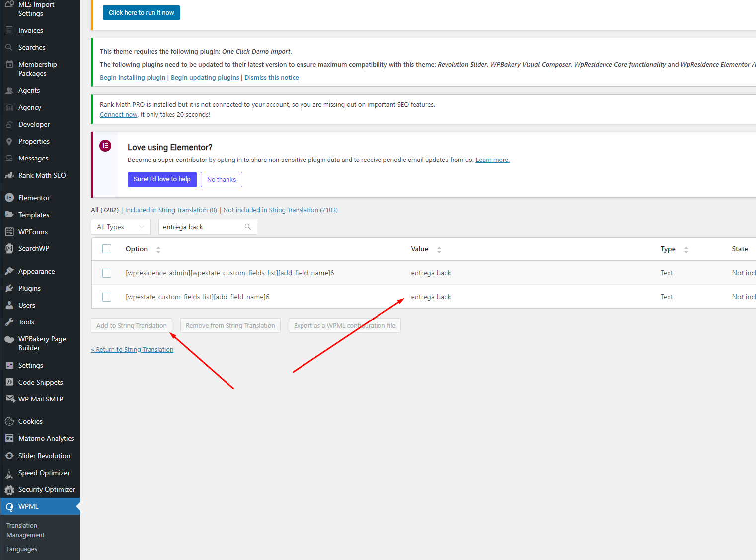This screenshot has width=756, height=560.
Task: Click 'entrega back' value in second row
Action: tap(431, 297)
